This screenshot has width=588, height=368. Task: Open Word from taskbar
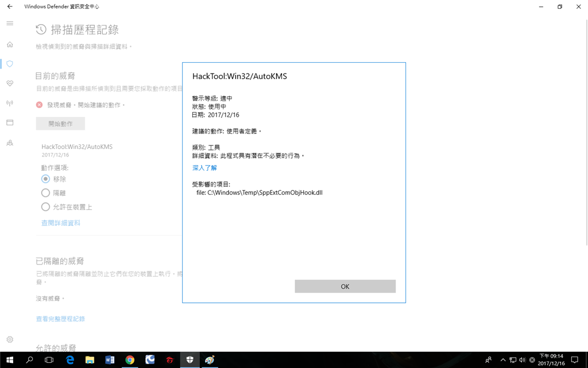[110, 360]
